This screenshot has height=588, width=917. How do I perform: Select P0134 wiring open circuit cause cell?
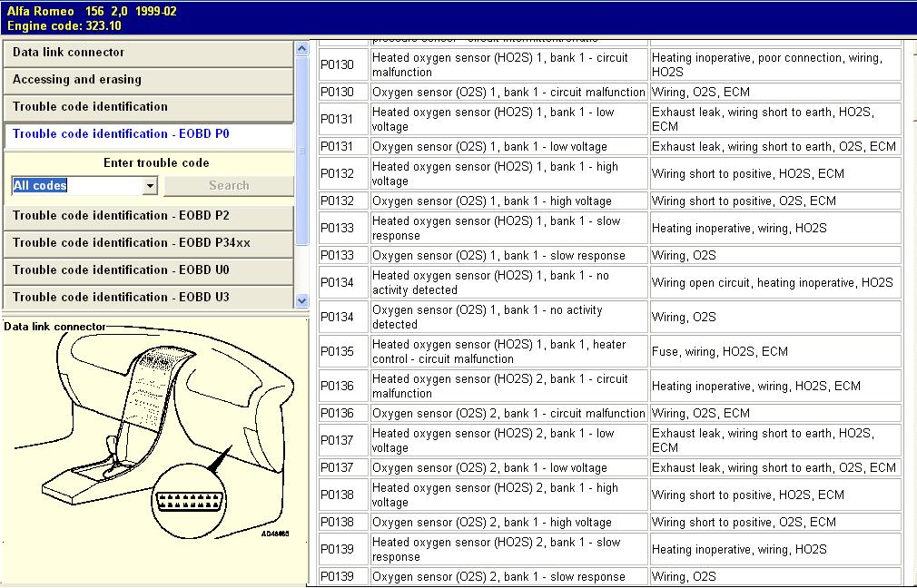click(x=774, y=283)
